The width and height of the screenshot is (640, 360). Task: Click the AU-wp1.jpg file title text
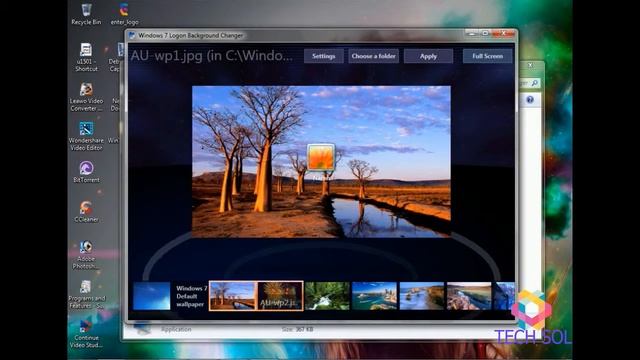pos(211,56)
